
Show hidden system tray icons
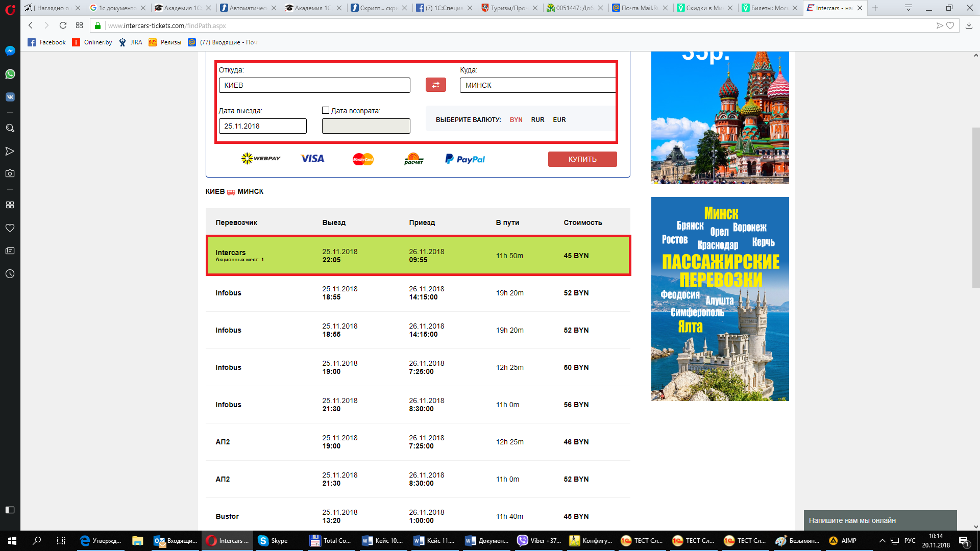[882, 541]
